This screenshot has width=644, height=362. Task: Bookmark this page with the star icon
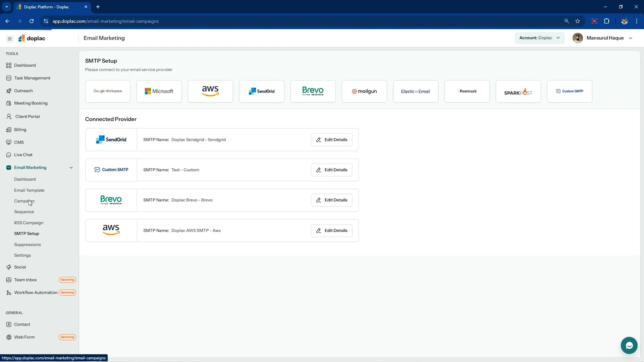578,21
